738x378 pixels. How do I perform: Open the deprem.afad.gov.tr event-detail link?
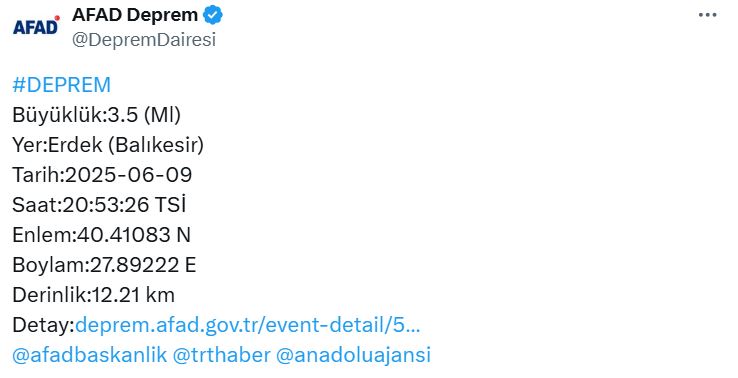[248, 325]
